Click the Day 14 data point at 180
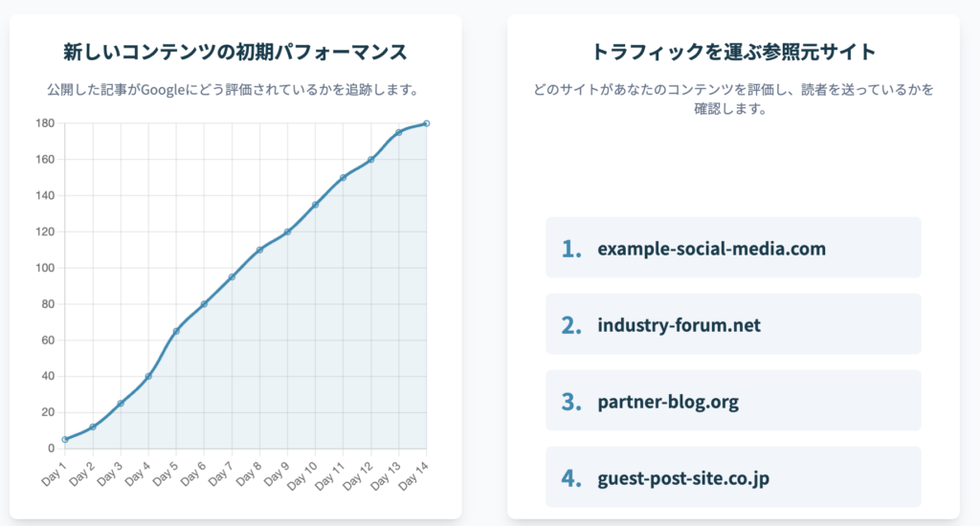This screenshot has width=980, height=526. pyautogui.click(x=426, y=123)
